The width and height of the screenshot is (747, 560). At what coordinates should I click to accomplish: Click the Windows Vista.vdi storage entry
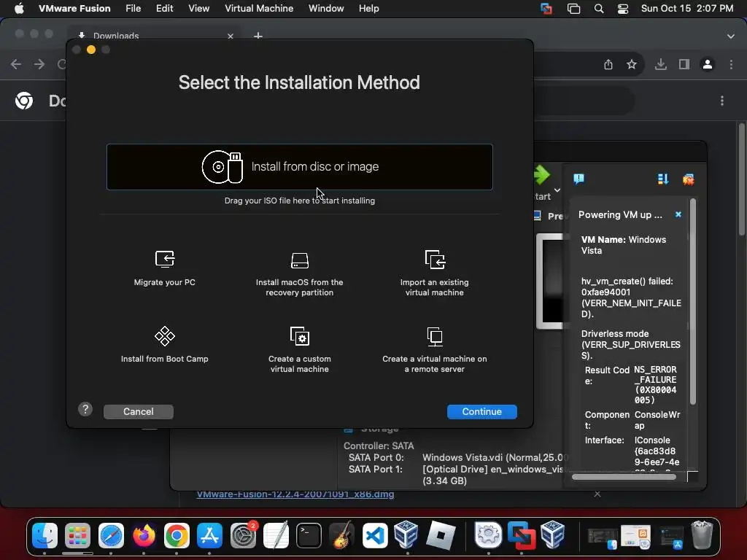click(x=495, y=458)
